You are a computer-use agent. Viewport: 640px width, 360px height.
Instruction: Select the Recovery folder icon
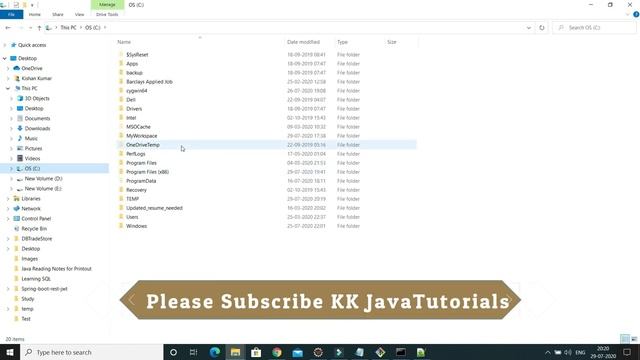121,190
